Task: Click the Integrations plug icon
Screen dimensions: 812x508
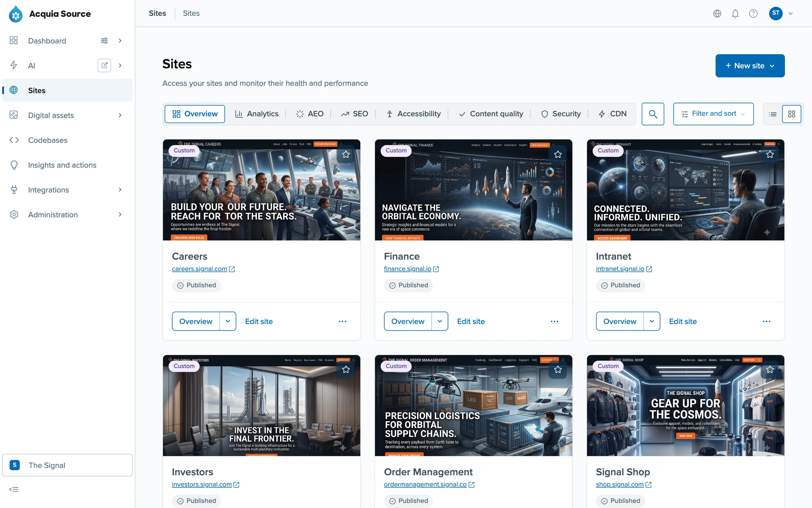Action: [x=14, y=190]
